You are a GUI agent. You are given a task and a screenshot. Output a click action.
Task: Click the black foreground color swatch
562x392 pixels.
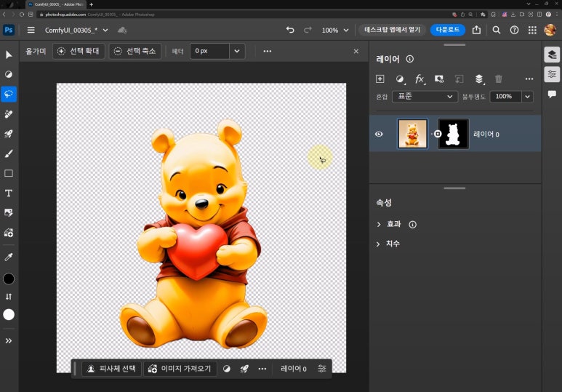point(9,279)
